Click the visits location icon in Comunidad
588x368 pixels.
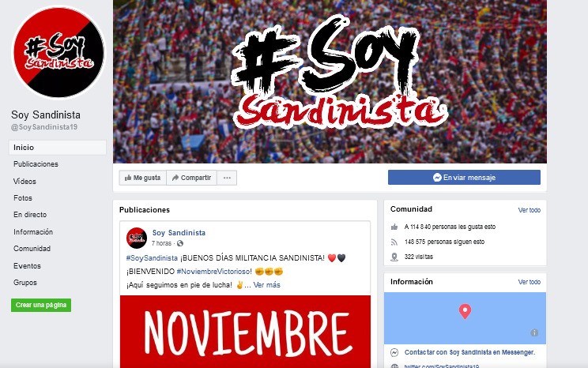click(394, 257)
